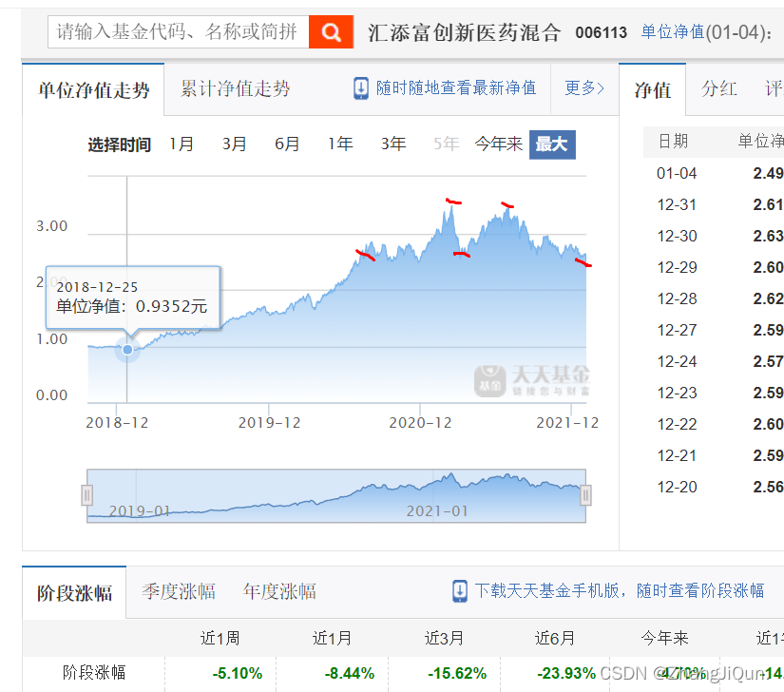Select the 最大 time range button
The image size is (784, 692).
coord(552,144)
